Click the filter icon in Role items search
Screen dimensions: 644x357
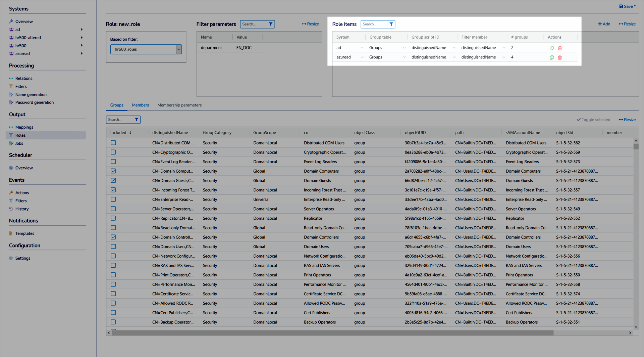pos(391,24)
